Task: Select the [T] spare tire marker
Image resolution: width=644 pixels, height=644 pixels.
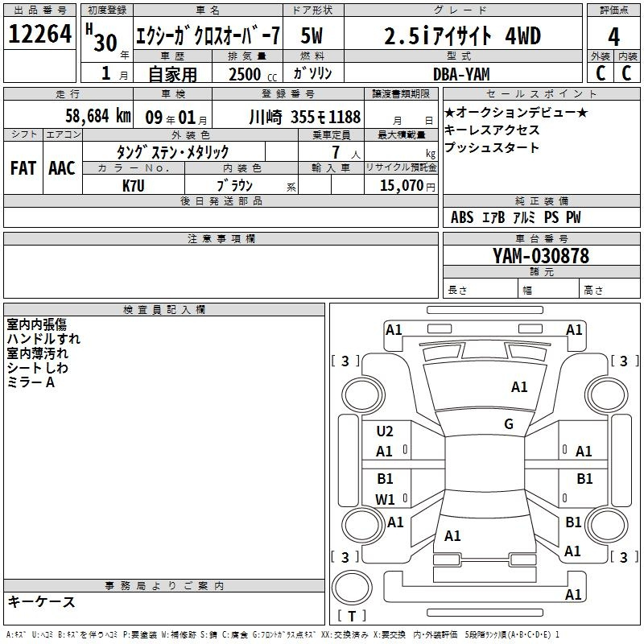Action: [x=353, y=616]
